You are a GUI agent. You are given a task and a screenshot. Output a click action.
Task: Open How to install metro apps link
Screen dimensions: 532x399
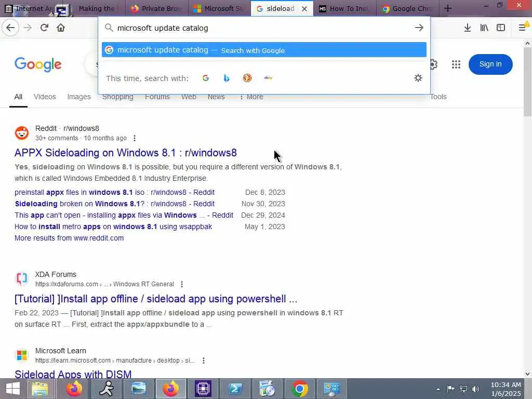113,227
